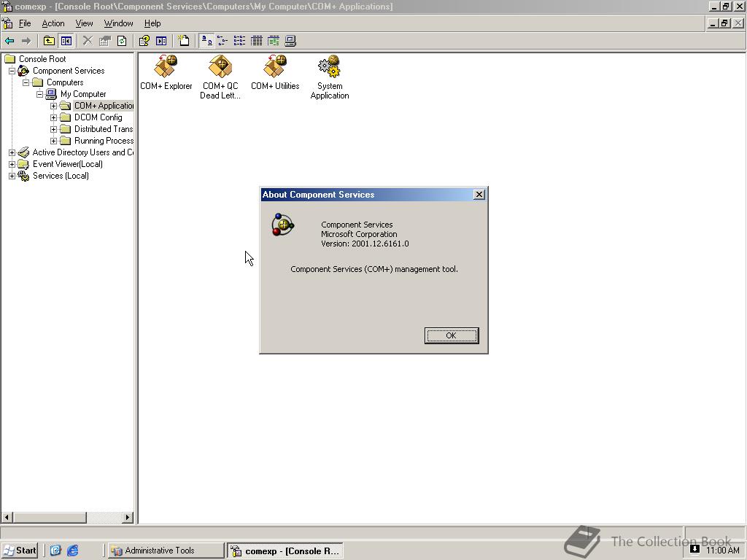Switch to Administrative Tools taskbar button
The image size is (747, 560).
click(x=165, y=551)
